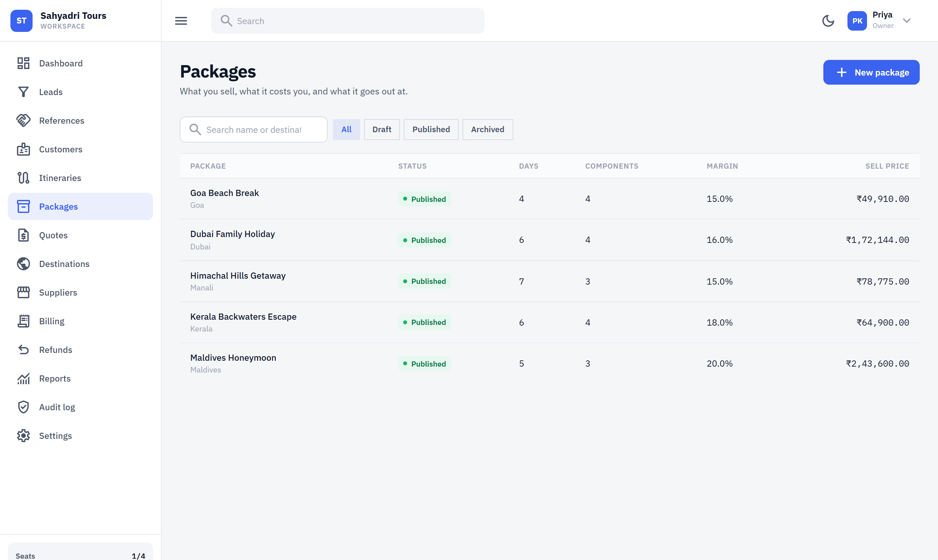
Task: Click the Billing receipt icon
Action: (23, 321)
